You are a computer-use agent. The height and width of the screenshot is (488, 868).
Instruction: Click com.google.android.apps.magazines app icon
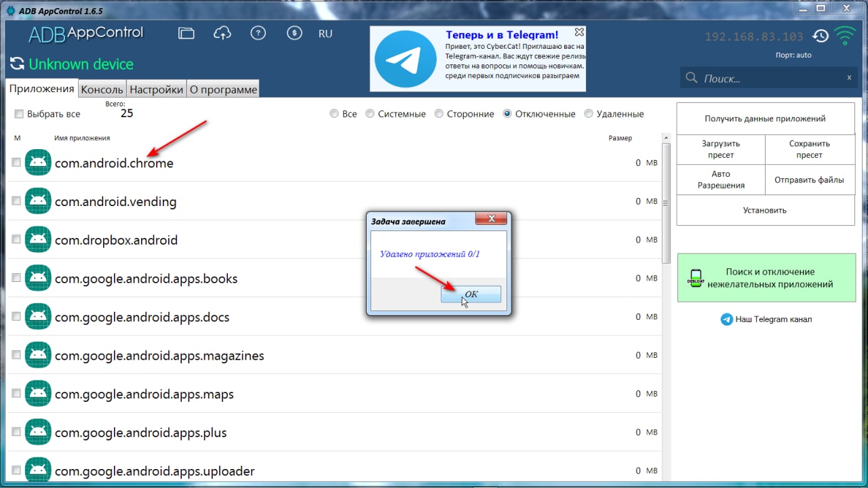(x=38, y=355)
